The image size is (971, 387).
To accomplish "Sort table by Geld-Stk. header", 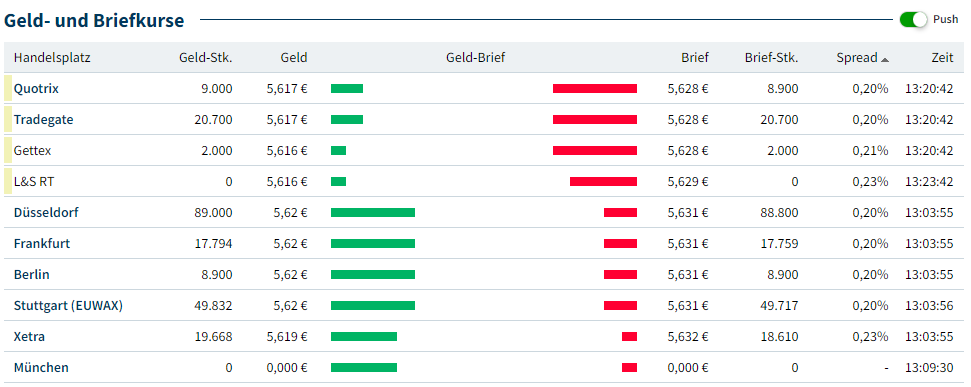I will coord(206,58).
